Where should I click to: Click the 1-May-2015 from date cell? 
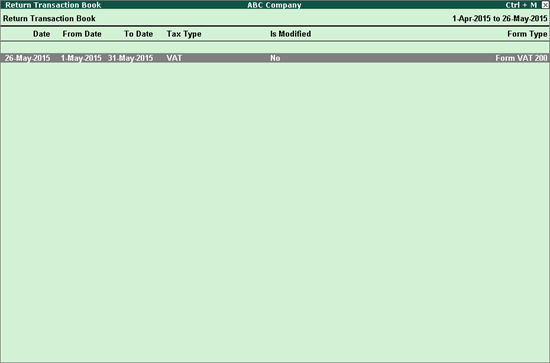pyautogui.click(x=81, y=58)
